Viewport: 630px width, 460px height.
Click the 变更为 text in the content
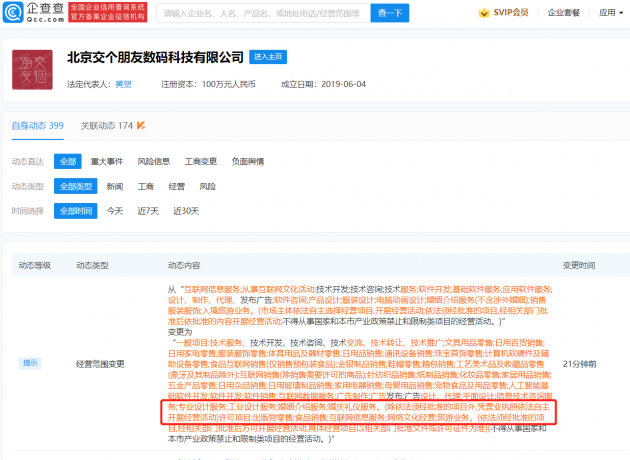(x=180, y=332)
